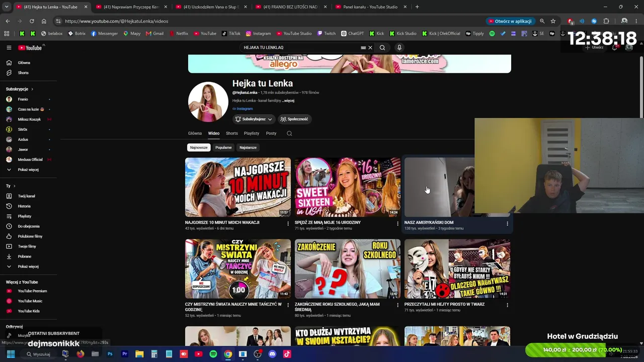The image size is (644, 362).
Task: Switch to the channel Wideo tab
Action: tap(214, 133)
